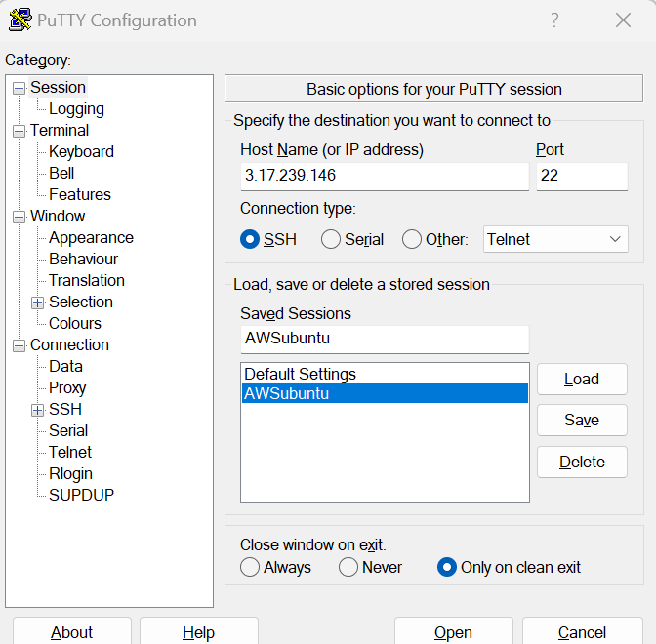Image resolution: width=656 pixels, height=644 pixels.
Task: Expand the Selection category under Window
Action: [38, 302]
